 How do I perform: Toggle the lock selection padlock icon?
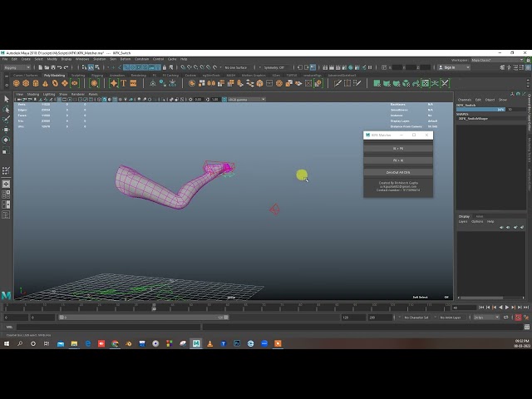click(x=165, y=67)
